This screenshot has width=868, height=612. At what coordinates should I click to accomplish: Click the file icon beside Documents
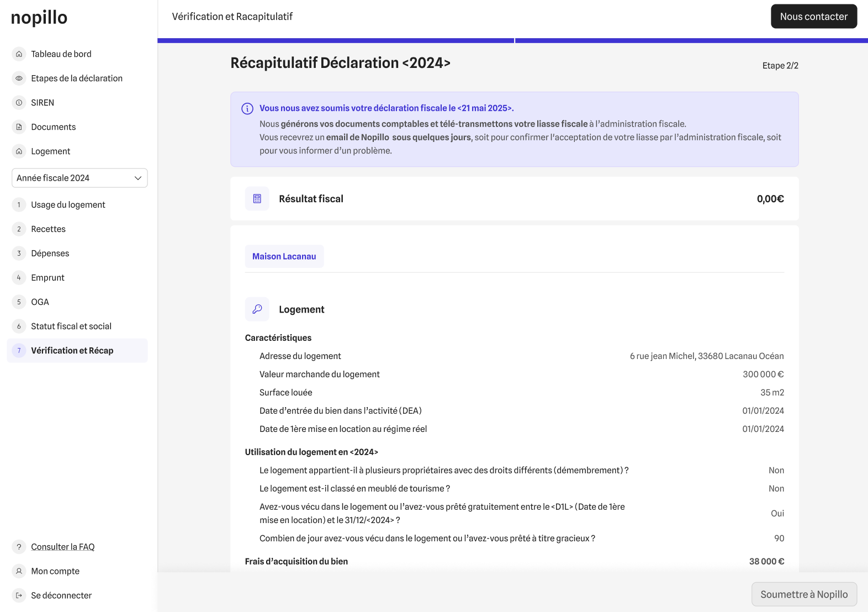tap(19, 127)
